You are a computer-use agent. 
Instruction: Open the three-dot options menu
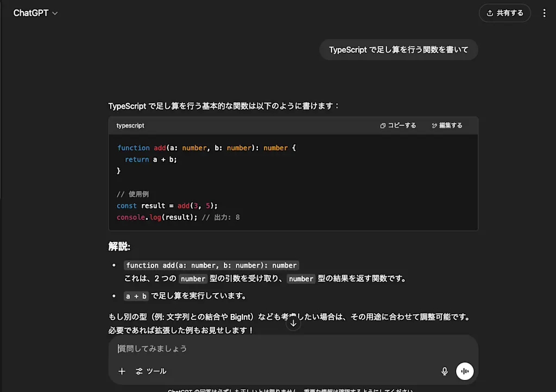544,13
